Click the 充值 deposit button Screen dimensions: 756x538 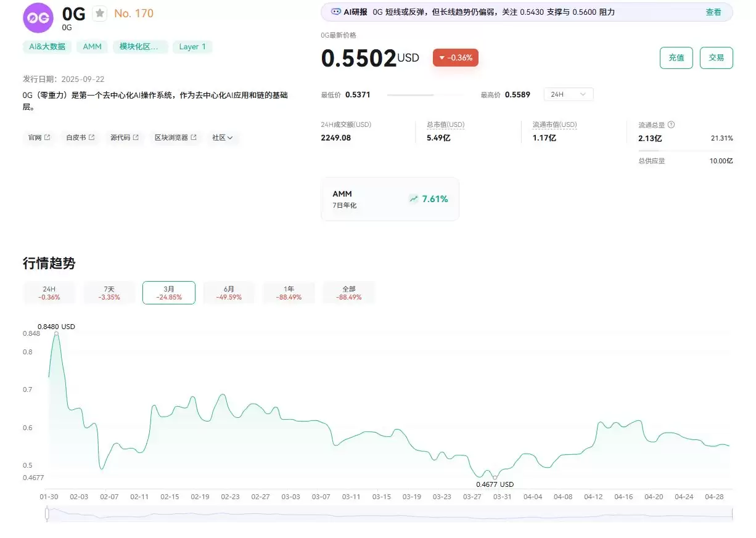(676, 58)
